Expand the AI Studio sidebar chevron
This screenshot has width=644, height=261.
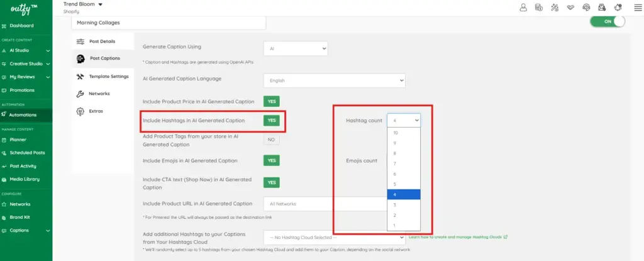point(48,50)
